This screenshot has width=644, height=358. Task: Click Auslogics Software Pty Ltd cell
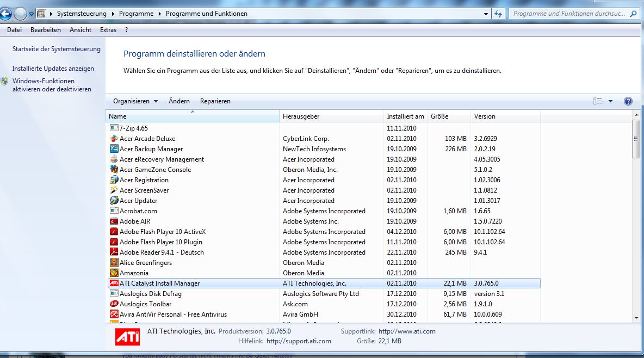pyautogui.click(x=321, y=294)
